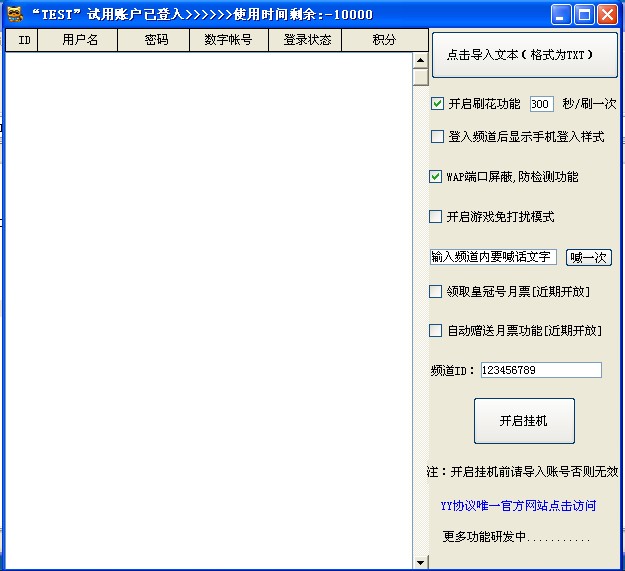Click the 频道ID input field
The width and height of the screenshot is (625, 571).
pyautogui.click(x=541, y=370)
